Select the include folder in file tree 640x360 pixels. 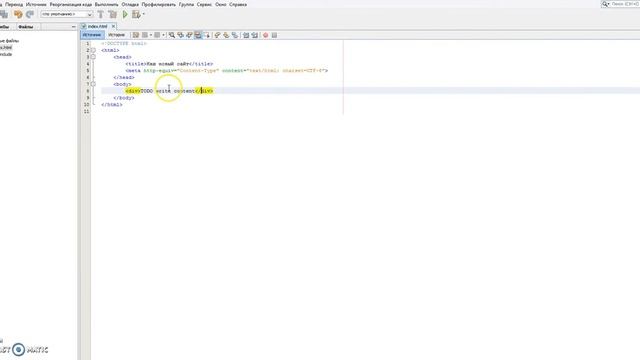(5, 54)
